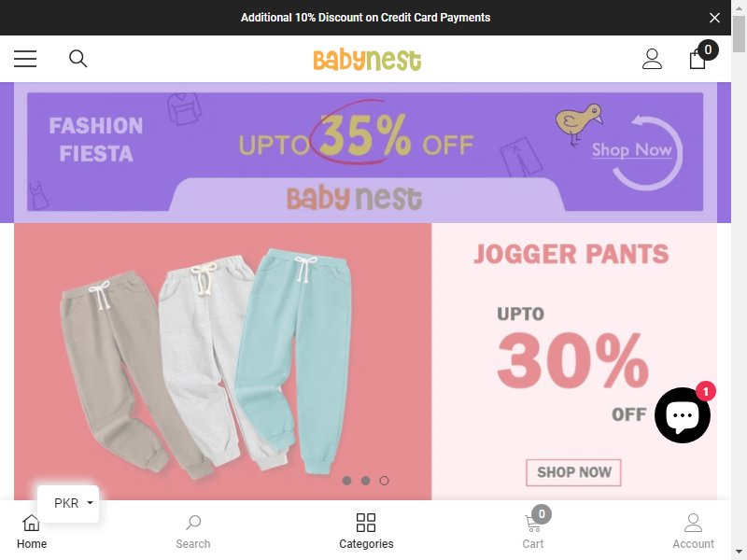Select Search in the bottom navigation
747x560 pixels.
(x=193, y=531)
